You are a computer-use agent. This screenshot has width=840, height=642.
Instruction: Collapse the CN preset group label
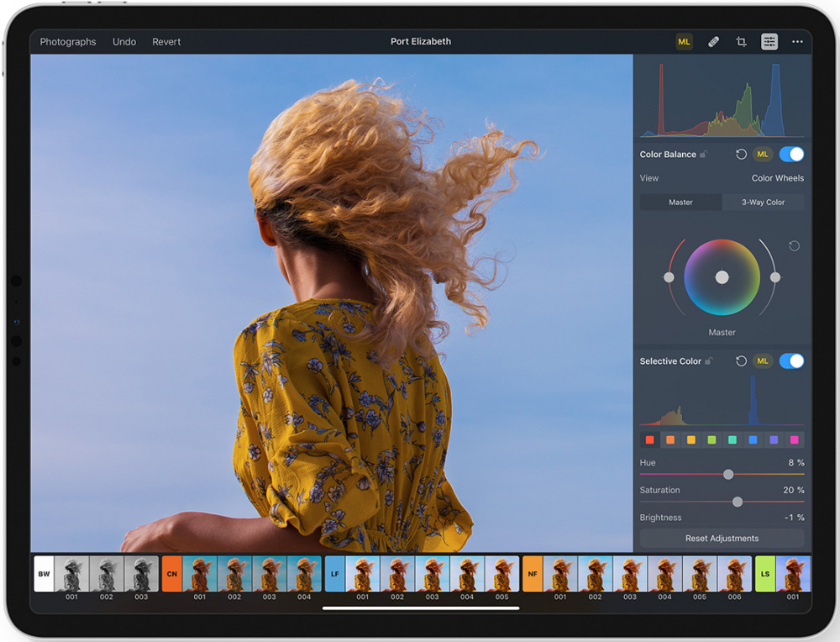[172, 574]
